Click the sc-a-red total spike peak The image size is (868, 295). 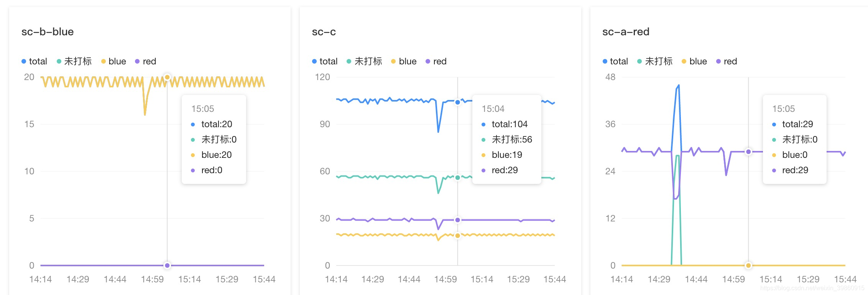pyautogui.click(x=679, y=85)
